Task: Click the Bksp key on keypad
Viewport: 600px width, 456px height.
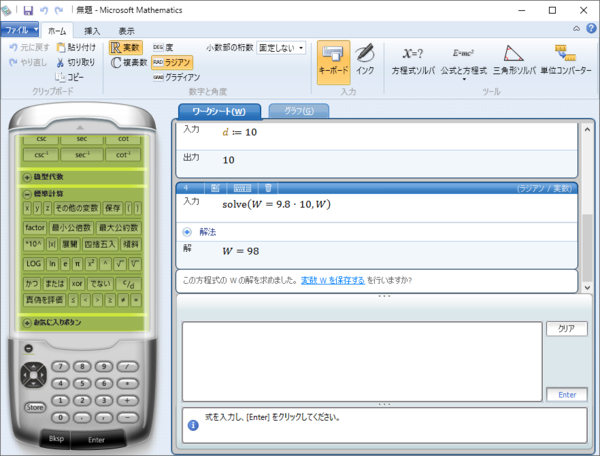Action: pyautogui.click(x=56, y=438)
